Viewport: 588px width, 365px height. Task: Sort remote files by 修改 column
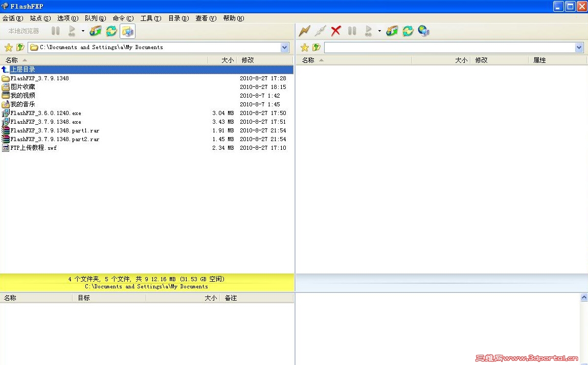coord(499,60)
